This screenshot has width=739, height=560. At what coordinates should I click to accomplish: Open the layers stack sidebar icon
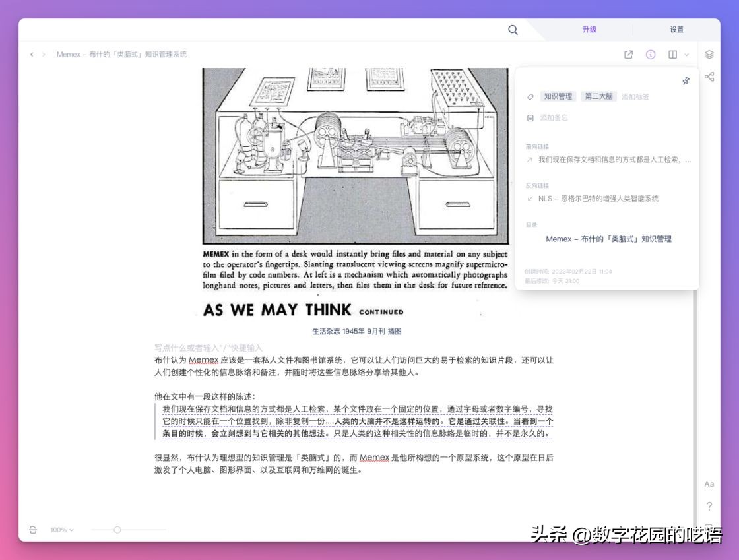(x=709, y=55)
